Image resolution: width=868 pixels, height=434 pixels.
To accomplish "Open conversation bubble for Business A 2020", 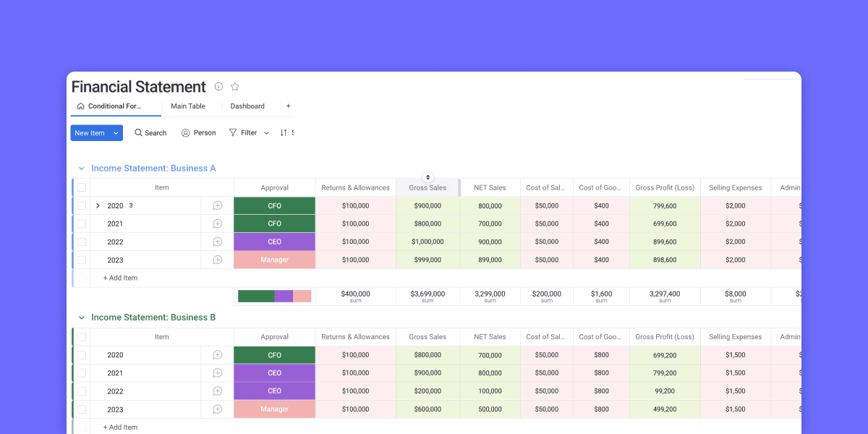I will pyautogui.click(x=218, y=205).
